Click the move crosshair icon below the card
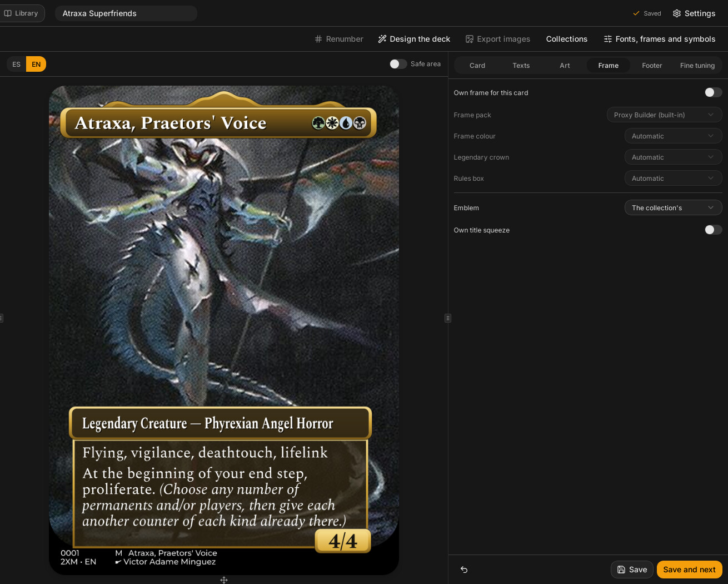Image resolution: width=728 pixels, height=584 pixels. [x=224, y=580]
